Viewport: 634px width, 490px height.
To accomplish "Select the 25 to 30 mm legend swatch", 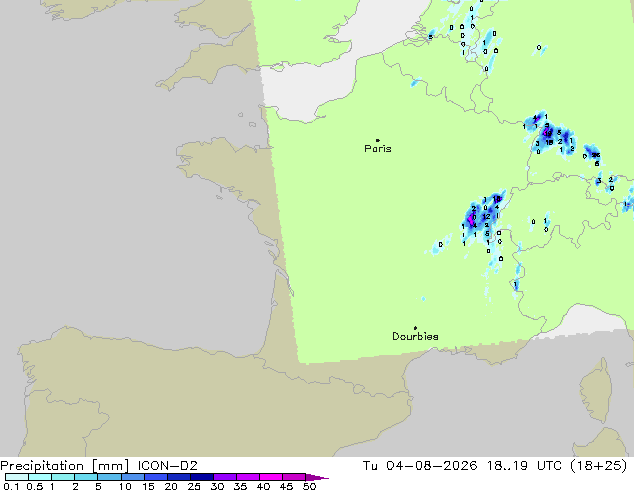I will 202,477.
